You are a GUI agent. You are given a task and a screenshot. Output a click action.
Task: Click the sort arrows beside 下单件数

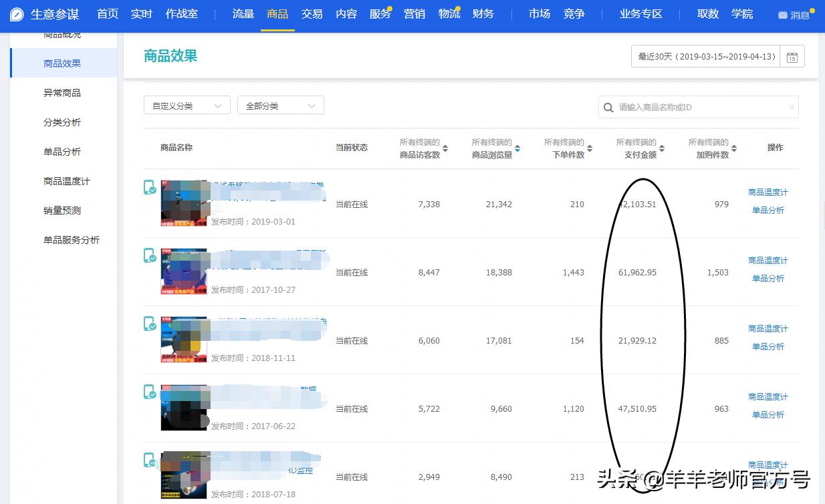(591, 147)
